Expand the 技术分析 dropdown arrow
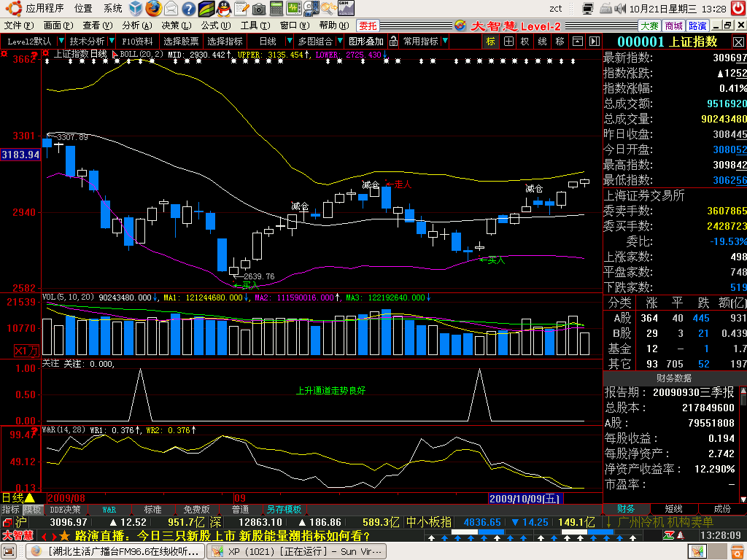Viewport: 747px width, 560px height. [112, 41]
